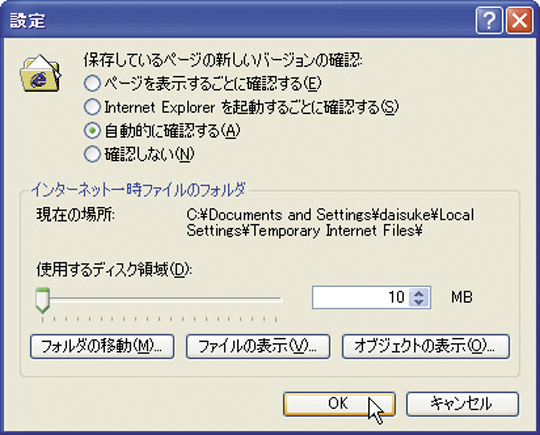
Task: Click the help question mark button
Action: [489, 21]
